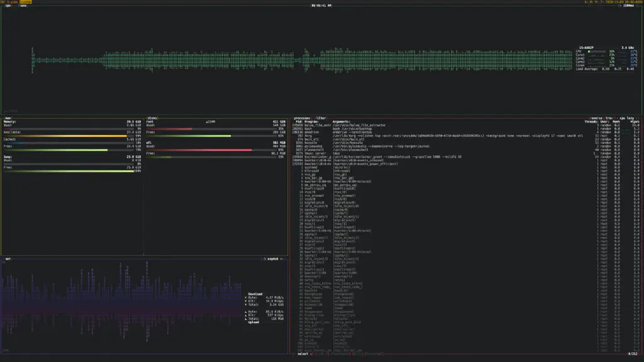The width and height of the screenshot is (644, 362).
Task: Select the writeback process row
Action: pyautogui.click(x=465, y=301)
